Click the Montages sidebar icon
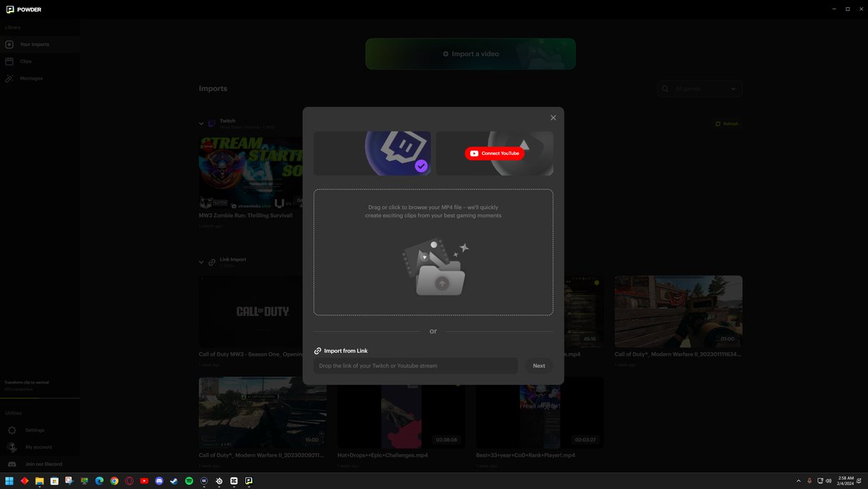 [9, 78]
